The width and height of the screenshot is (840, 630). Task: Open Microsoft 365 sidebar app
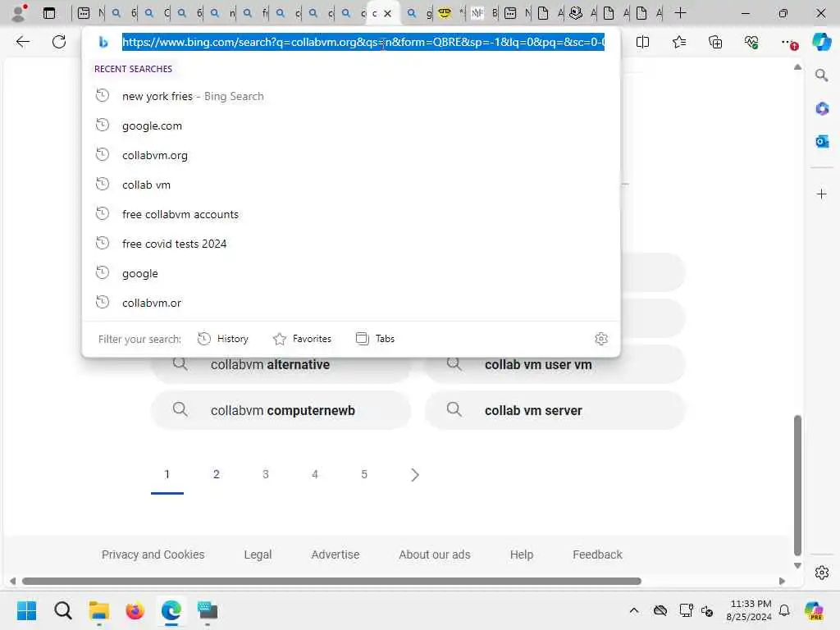click(821, 108)
